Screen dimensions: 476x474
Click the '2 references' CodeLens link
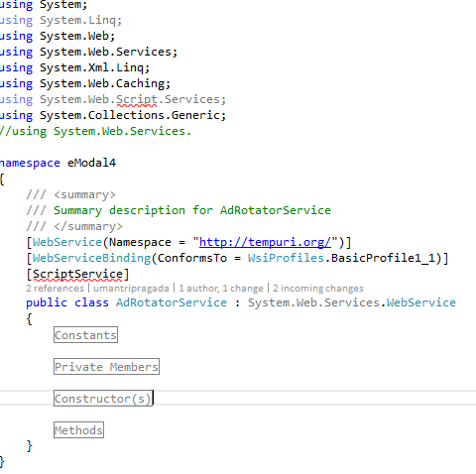56,289
